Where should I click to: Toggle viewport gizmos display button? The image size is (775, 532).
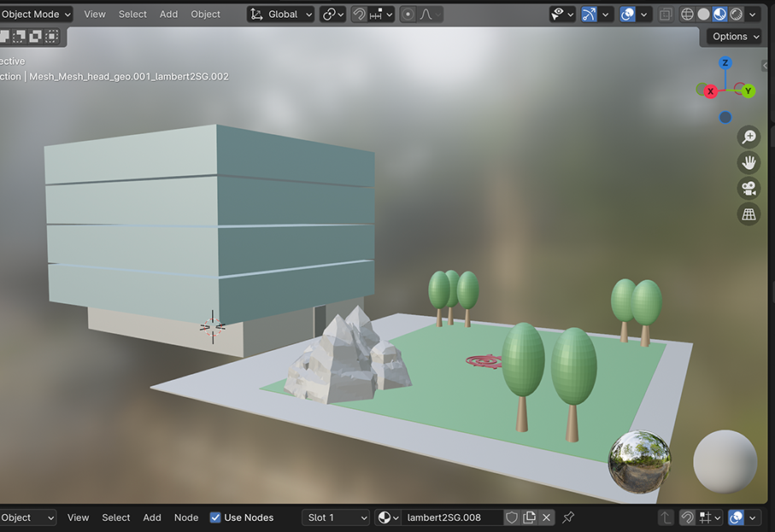589,15
